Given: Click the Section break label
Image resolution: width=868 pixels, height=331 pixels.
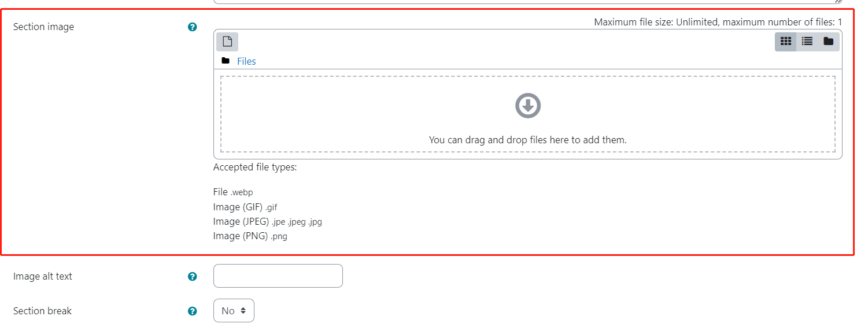Looking at the screenshot, I should coord(42,311).
